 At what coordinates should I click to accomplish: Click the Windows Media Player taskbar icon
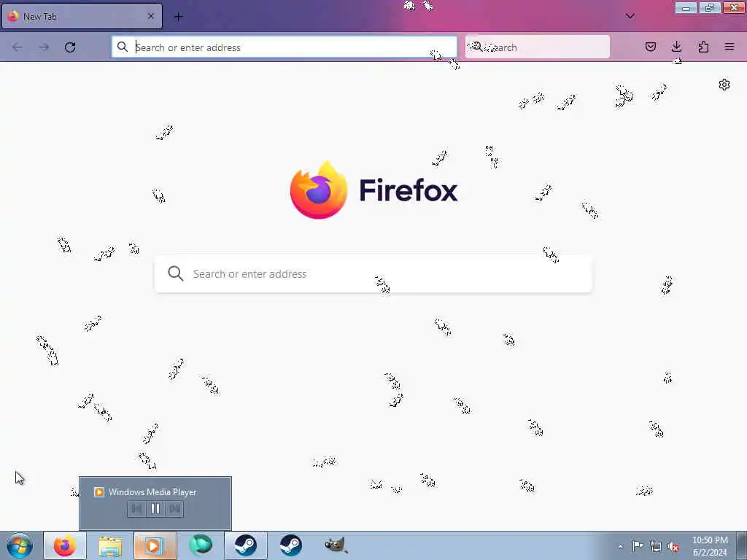tap(155, 545)
